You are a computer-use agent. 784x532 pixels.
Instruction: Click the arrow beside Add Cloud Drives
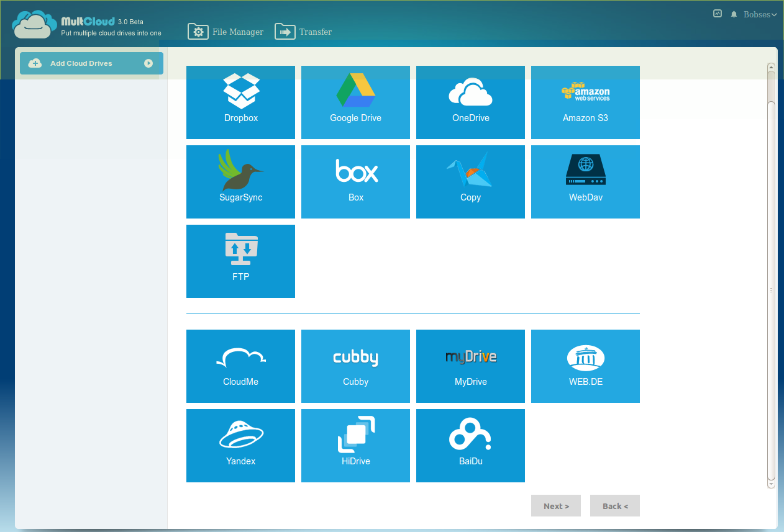coord(148,63)
